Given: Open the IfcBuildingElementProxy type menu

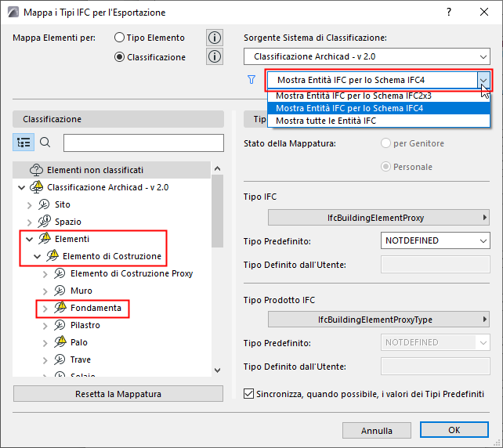Looking at the screenshot, I should pyautogui.click(x=378, y=218).
